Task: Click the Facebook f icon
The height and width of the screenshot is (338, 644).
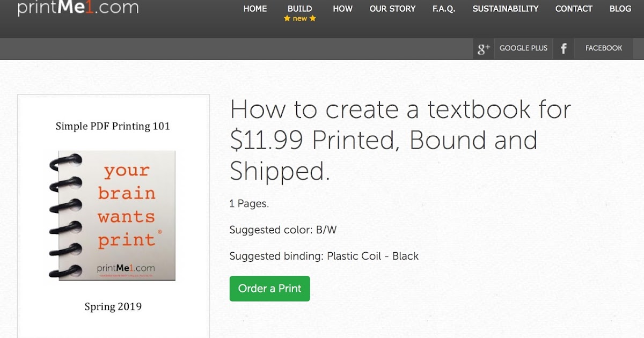Action: [563, 49]
